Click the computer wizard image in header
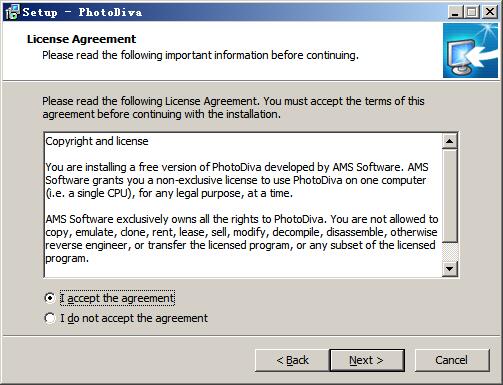The image size is (503, 385). [x=470, y=50]
